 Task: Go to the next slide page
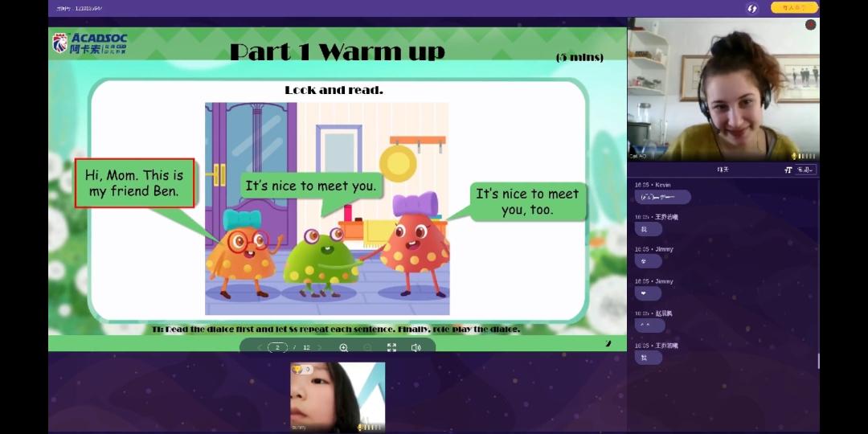[x=319, y=348]
